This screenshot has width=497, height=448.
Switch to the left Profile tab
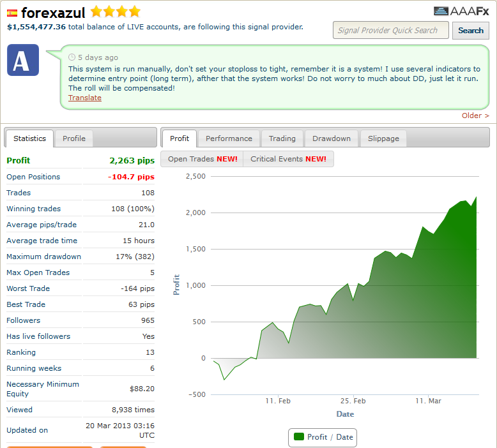[x=74, y=138]
